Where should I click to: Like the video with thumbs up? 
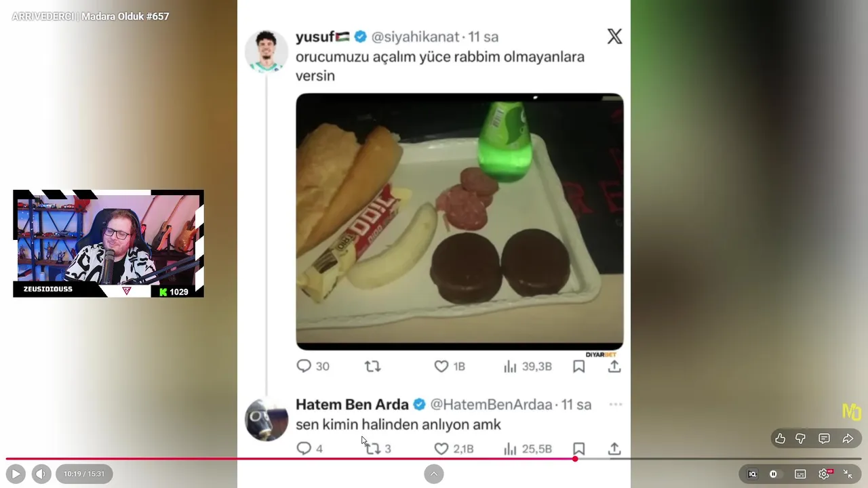[x=781, y=439]
